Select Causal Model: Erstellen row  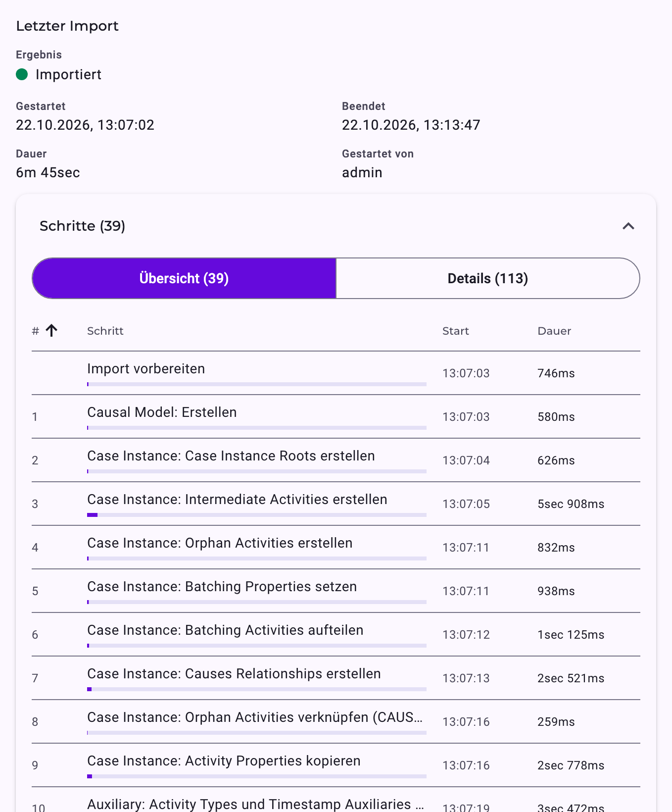pos(336,417)
